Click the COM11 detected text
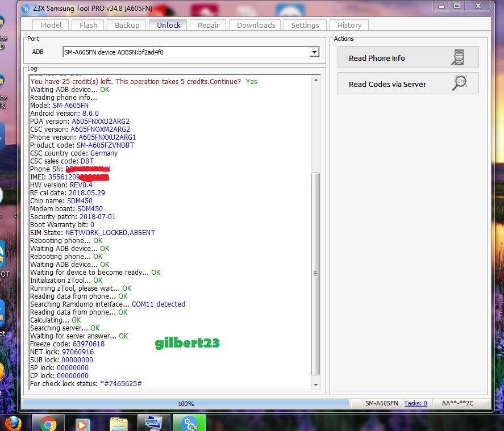Image resolution: width=504 pixels, height=431 pixels. 159,304
